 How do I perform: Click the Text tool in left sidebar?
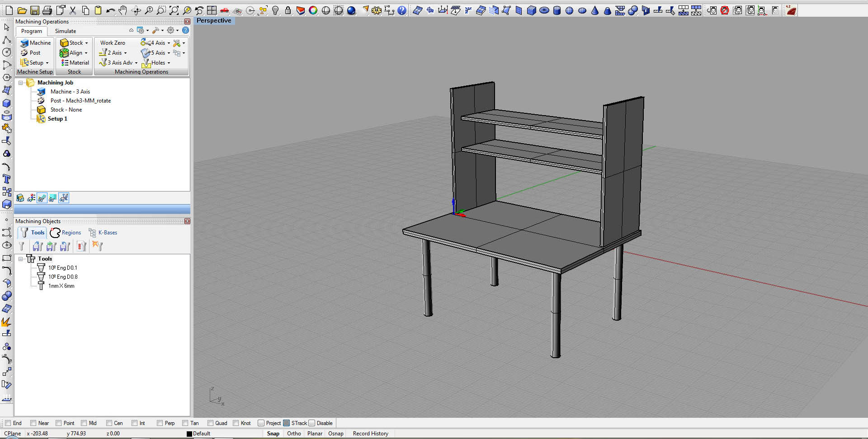tap(7, 179)
